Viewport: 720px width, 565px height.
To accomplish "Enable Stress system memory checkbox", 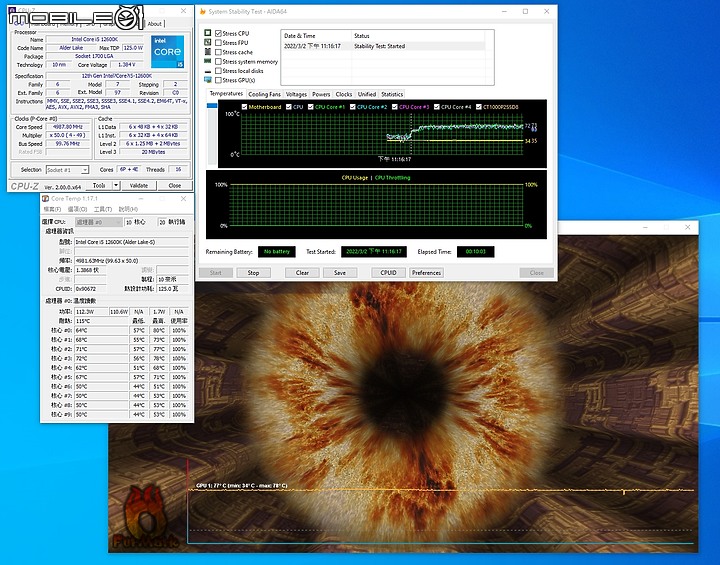I will pos(218,62).
